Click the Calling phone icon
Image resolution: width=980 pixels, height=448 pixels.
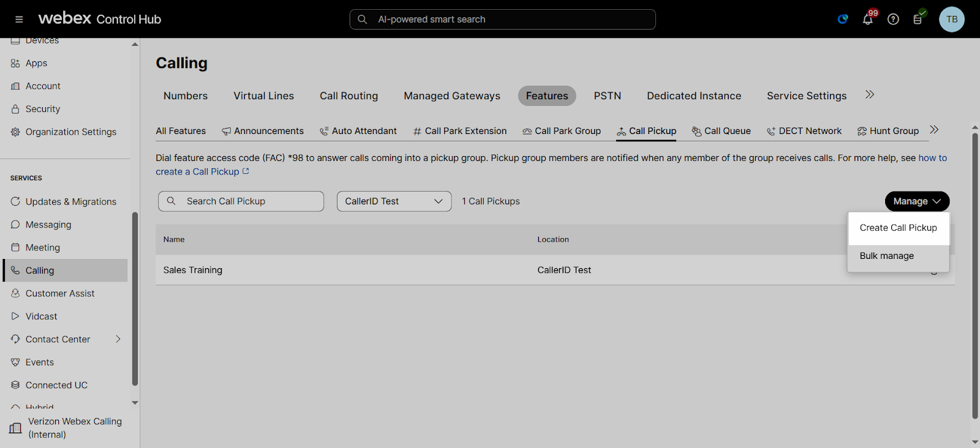pyautogui.click(x=15, y=271)
